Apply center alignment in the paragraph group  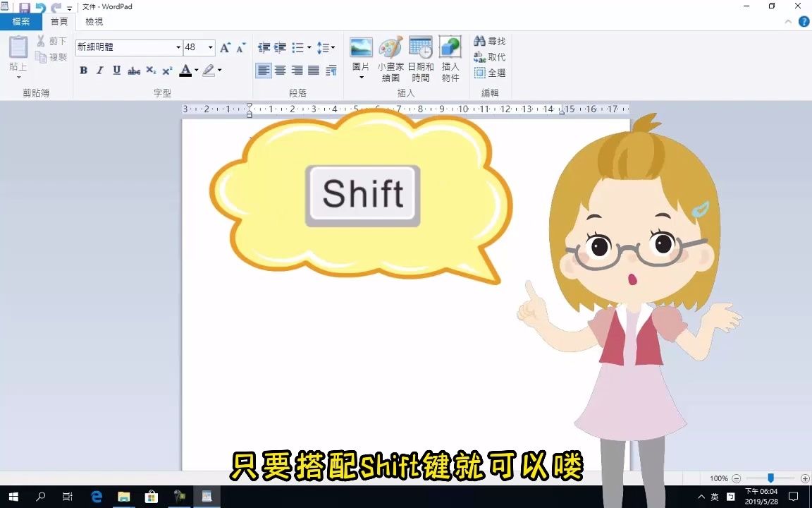coord(281,70)
